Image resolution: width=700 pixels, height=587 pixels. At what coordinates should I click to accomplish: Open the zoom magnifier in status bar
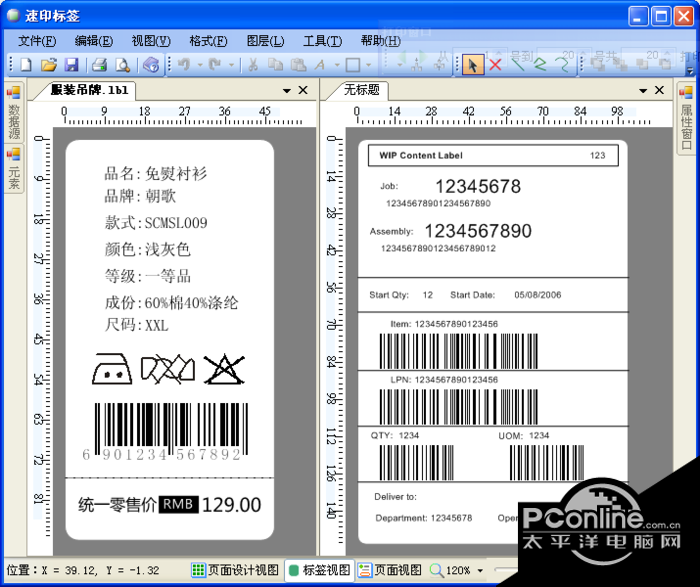coord(436,570)
